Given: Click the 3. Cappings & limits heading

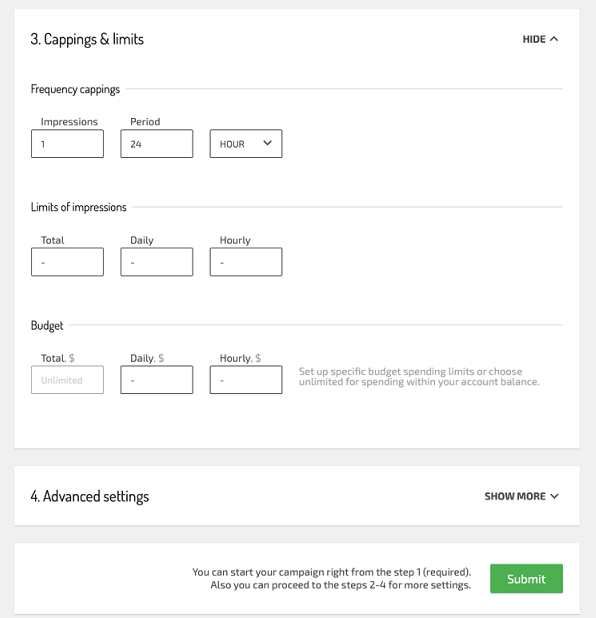Looking at the screenshot, I should [x=87, y=39].
